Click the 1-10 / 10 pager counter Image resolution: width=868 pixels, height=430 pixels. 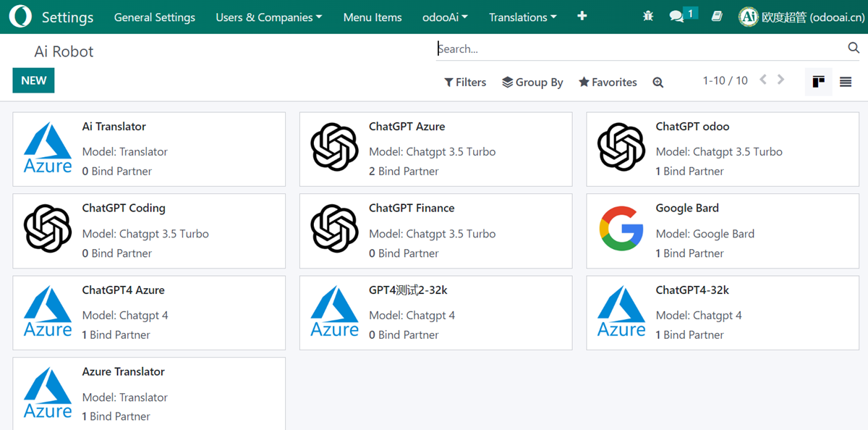tap(726, 80)
